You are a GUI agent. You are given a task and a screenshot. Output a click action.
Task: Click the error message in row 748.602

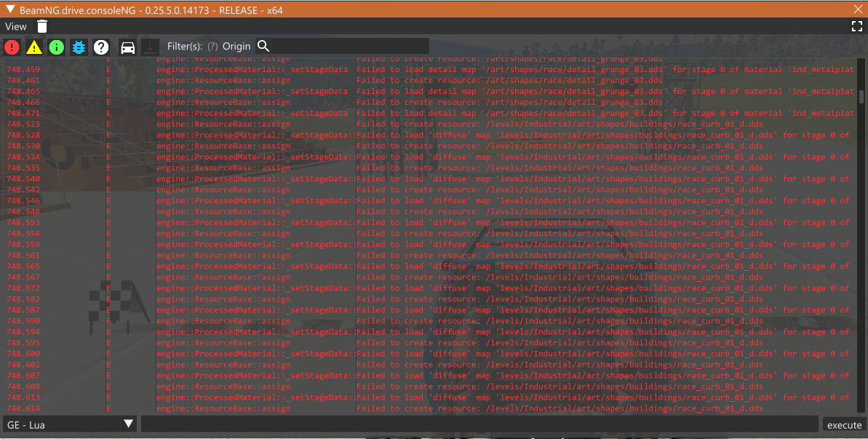point(560,365)
